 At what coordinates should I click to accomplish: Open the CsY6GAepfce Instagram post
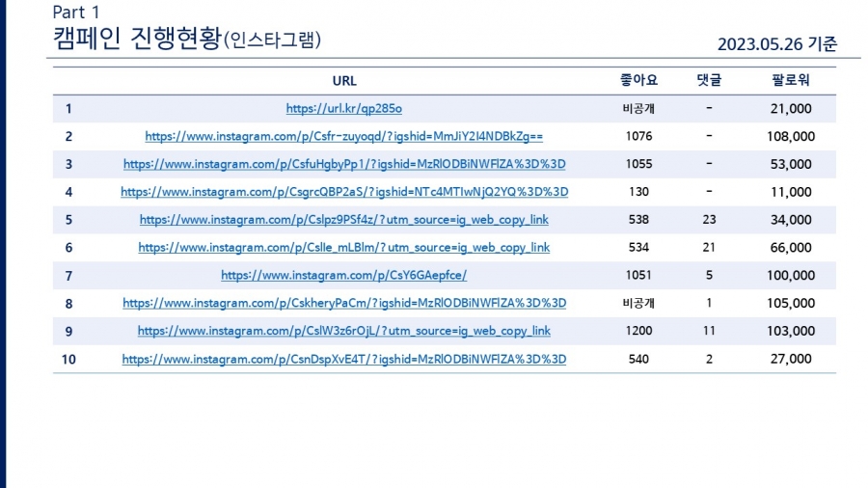pos(343,276)
